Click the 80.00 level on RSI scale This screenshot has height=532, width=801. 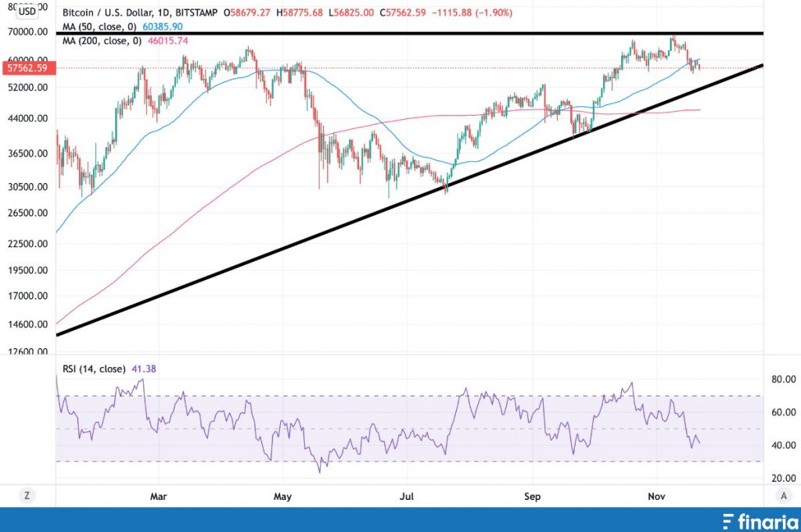pos(782,379)
